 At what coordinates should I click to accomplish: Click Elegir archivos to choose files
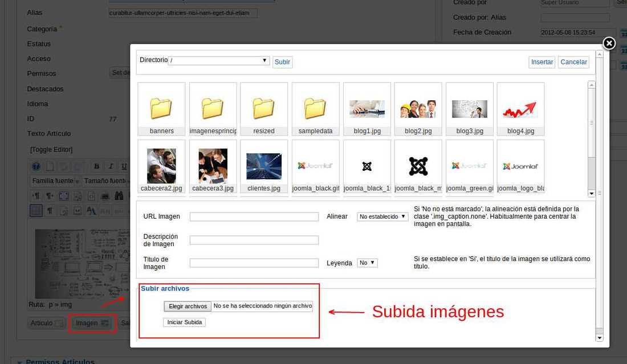[x=188, y=306]
